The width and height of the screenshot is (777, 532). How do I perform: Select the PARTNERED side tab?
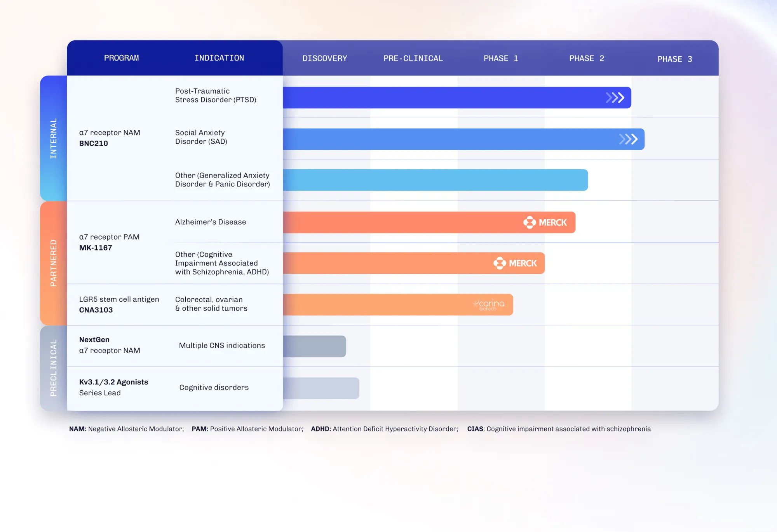point(54,263)
